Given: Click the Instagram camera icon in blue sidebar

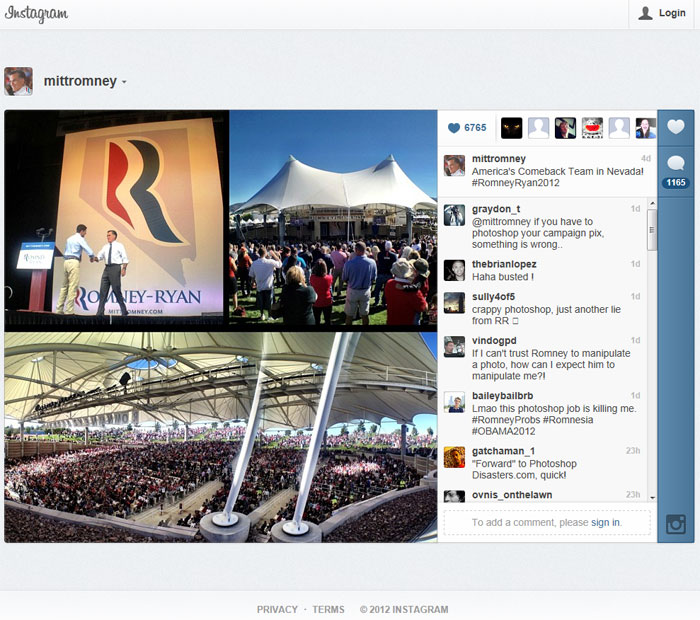Looking at the screenshot, I should [x=675, y=524].
